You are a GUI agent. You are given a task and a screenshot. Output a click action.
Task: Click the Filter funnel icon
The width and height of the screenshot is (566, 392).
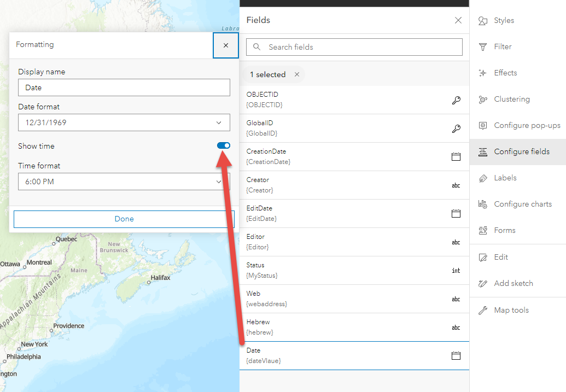click(x=483, y=47)
